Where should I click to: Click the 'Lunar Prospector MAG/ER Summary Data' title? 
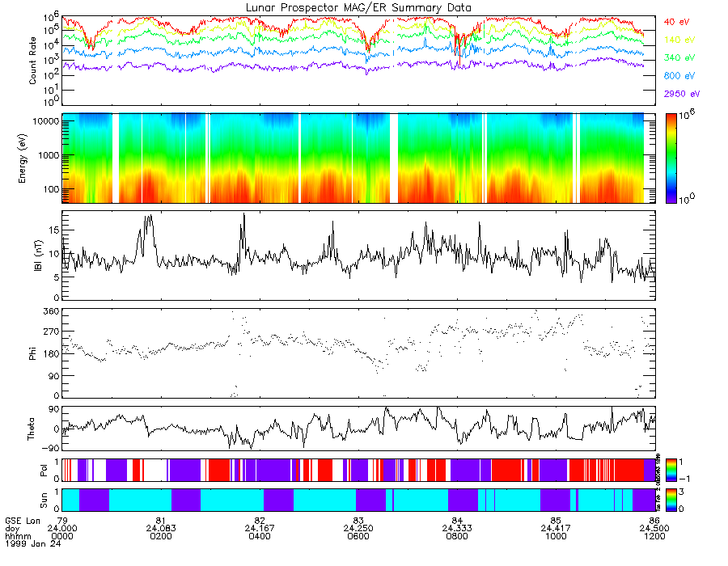358,7
